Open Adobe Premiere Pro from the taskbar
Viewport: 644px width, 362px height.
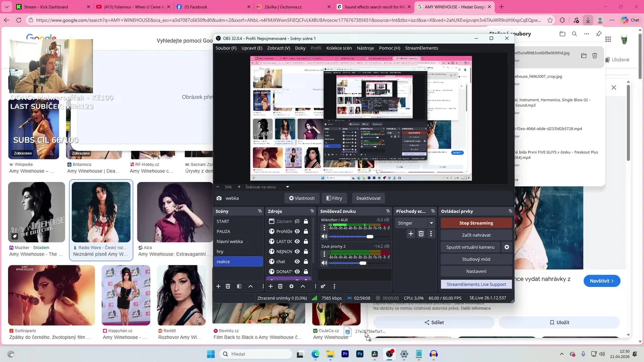pyautogui.click(x=345, y=354)
